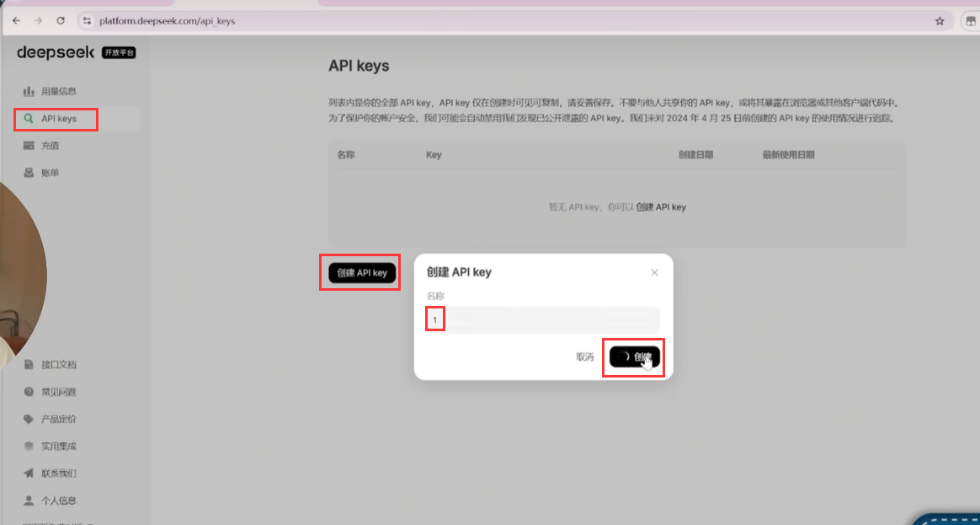Image resolution: width=980 pixels, height=525 pixels.
Task: Click the 开放平台 badge
Action: point(119,53)
